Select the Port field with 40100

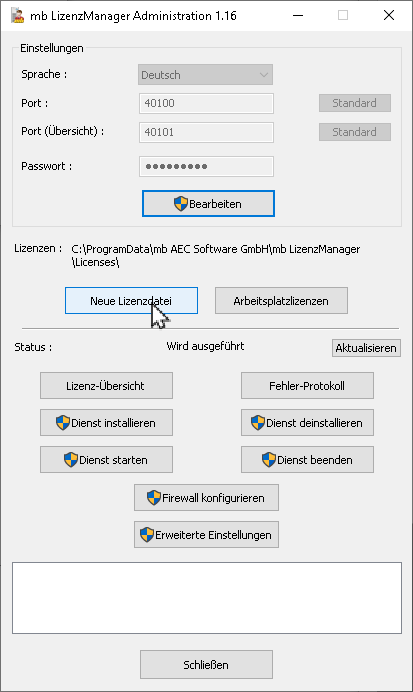(206, 103)
